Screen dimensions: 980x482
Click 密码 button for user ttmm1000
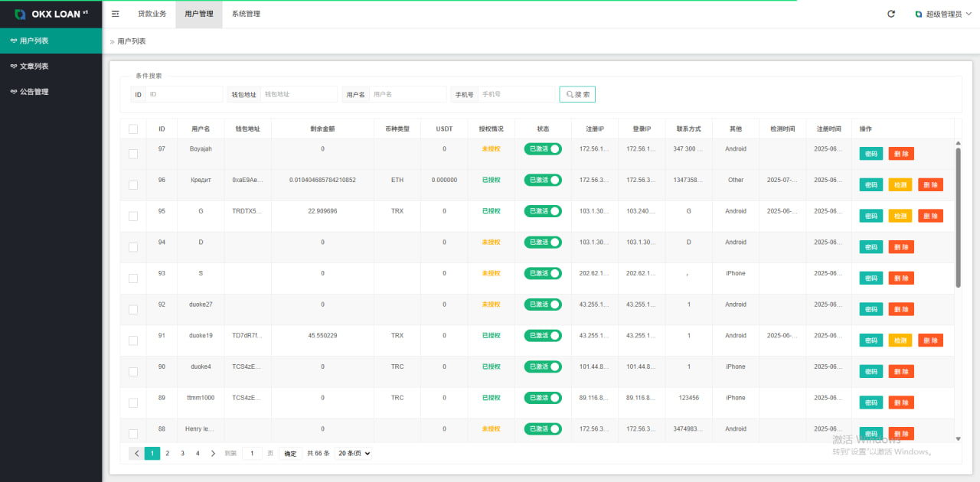pos(871,402)
